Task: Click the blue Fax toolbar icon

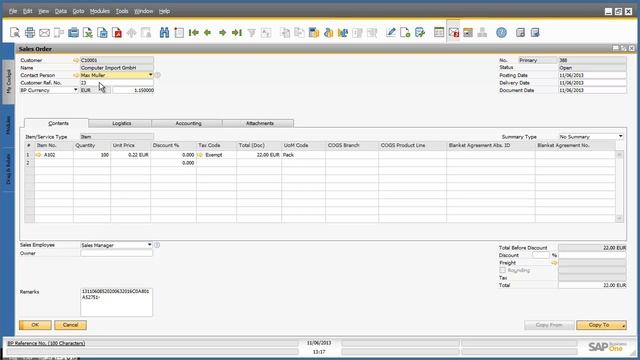Action: (73, 33)
